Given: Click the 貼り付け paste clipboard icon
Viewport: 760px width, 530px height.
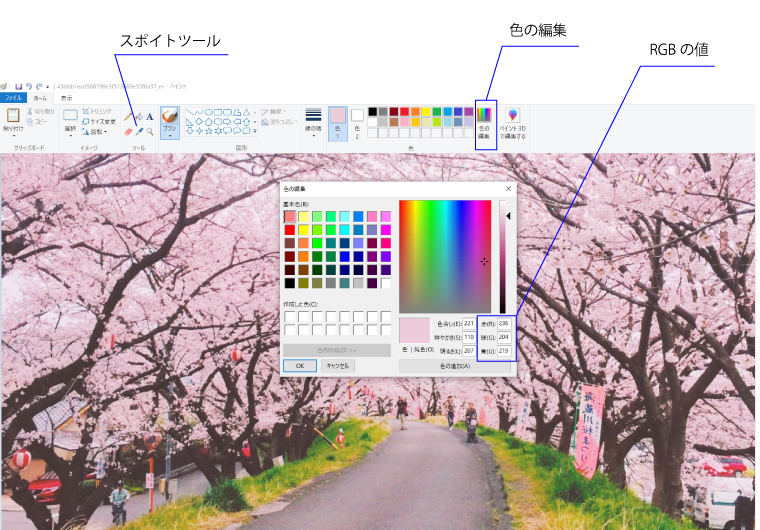Looking at the screenshot, I should coord(13,115).
